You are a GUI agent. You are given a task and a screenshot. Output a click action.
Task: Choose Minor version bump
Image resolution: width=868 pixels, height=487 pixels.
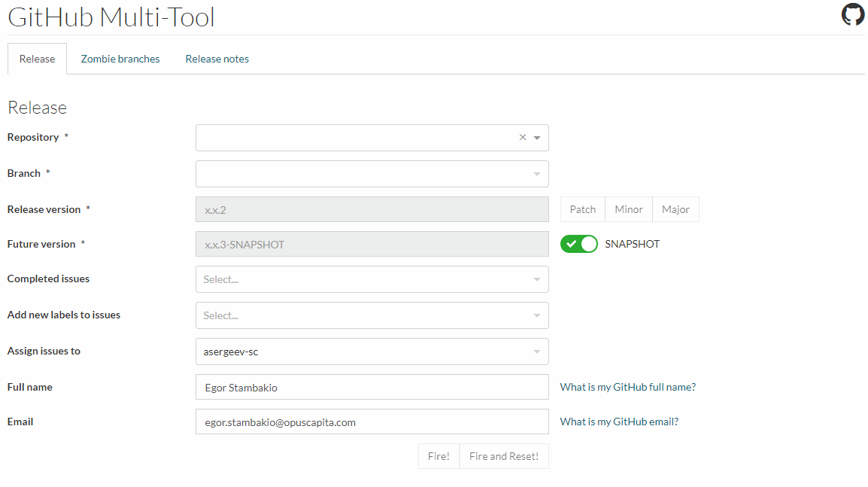click(x=629, y=209)
